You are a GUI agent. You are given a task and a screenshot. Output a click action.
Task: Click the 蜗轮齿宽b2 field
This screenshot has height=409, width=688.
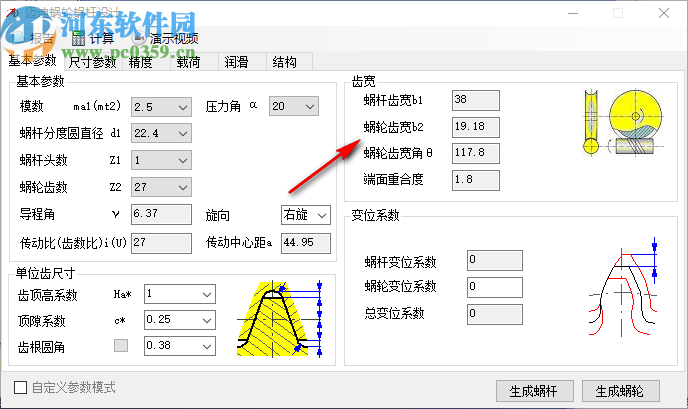click(476, 127)
